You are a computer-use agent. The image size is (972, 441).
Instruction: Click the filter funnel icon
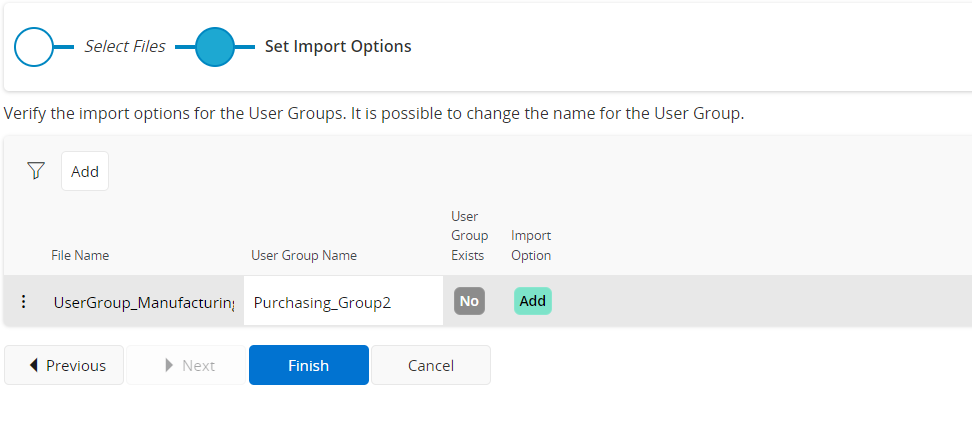tap(36, 171)
